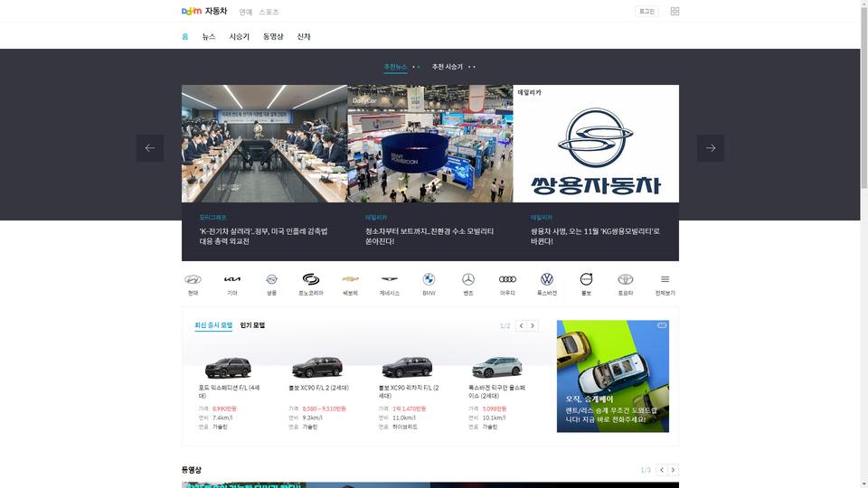Click the 로그인 button
Image resolution: width=868 pixels, height=488 pixels.
coord(646,11)
